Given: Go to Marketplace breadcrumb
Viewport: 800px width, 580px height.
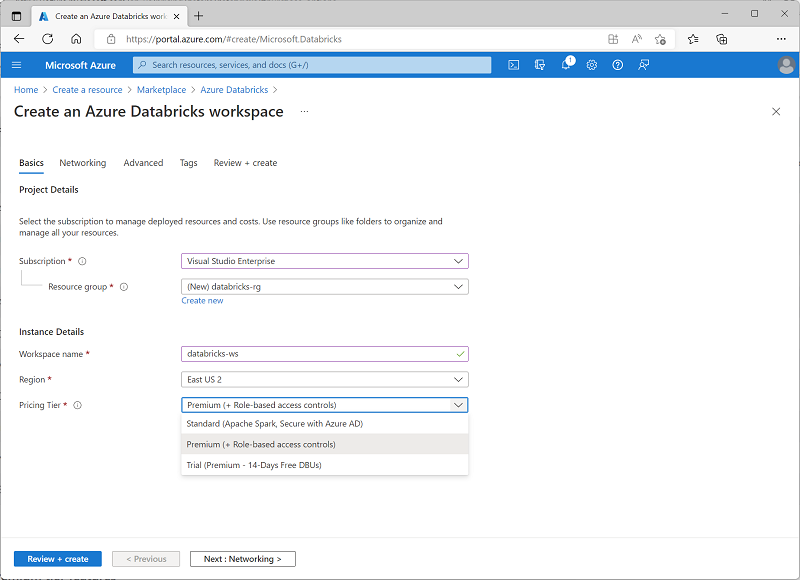Looking at the screenshot, I should pos(161,90).
